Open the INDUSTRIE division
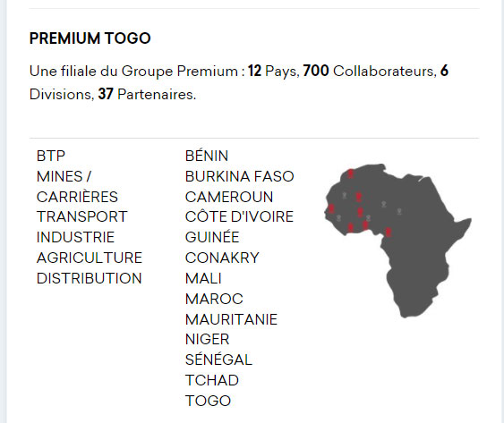Screen dimensions: 504x423 75,237
